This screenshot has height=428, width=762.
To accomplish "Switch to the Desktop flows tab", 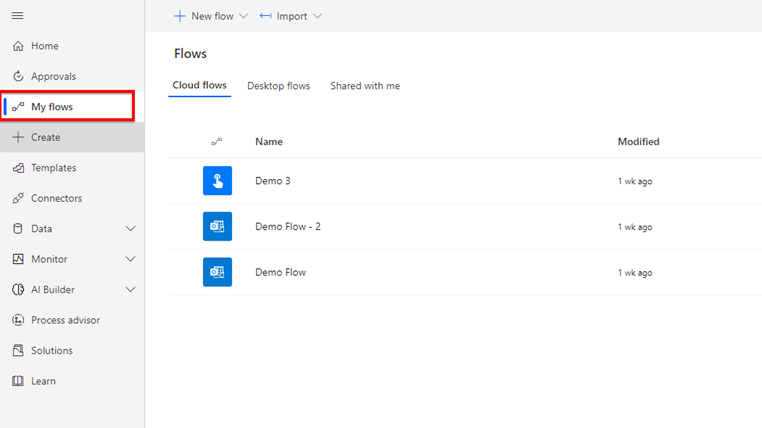I will [278, 86].
